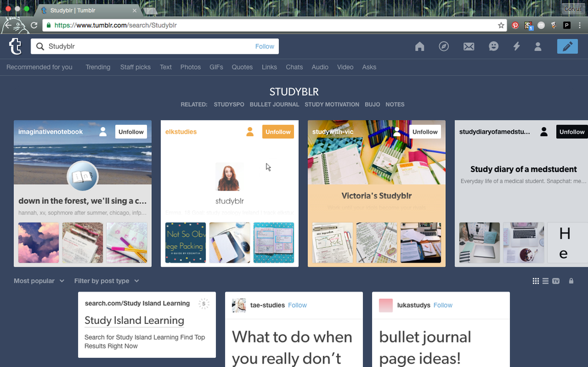Viewport: 588px width, 367px height.
Task: Open messaging smiley chat icon
Action: pyautogui.click(x=493, y=47)
